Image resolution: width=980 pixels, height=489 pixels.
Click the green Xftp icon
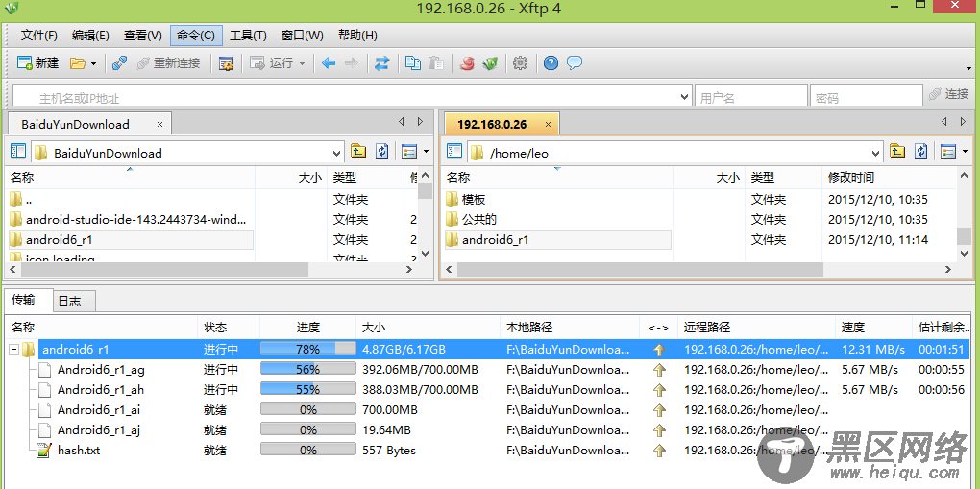point(490,63)
